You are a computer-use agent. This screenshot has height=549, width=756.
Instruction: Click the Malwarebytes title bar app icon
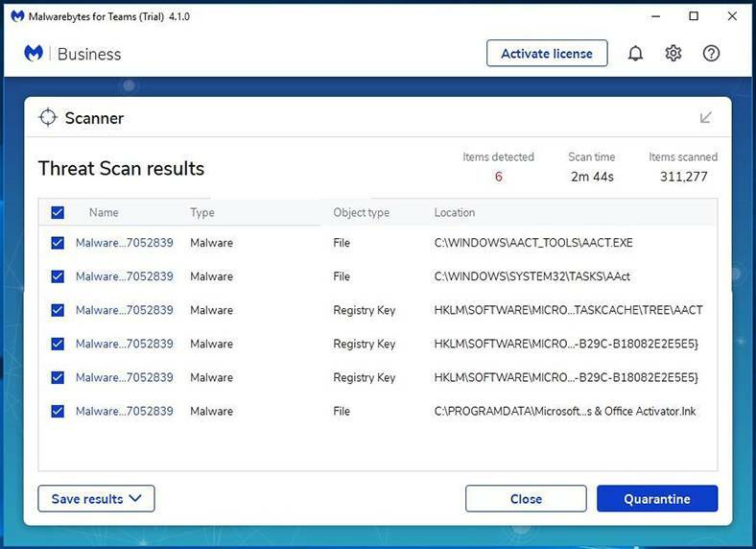pos(17,16)
